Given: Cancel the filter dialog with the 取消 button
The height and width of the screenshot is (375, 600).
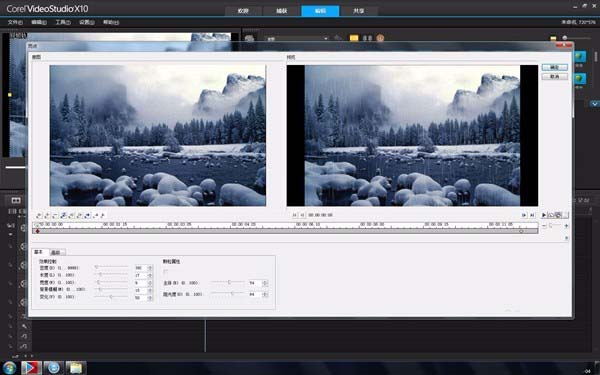Looking at the screenshot, I should pos(554,77).
